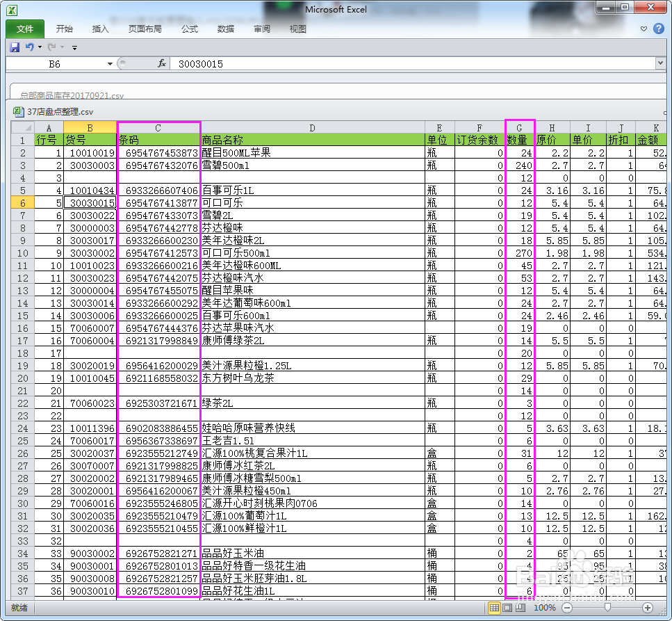672x621 pixels.
Task: Click the zoom out minus button
Action: point(567,607)
